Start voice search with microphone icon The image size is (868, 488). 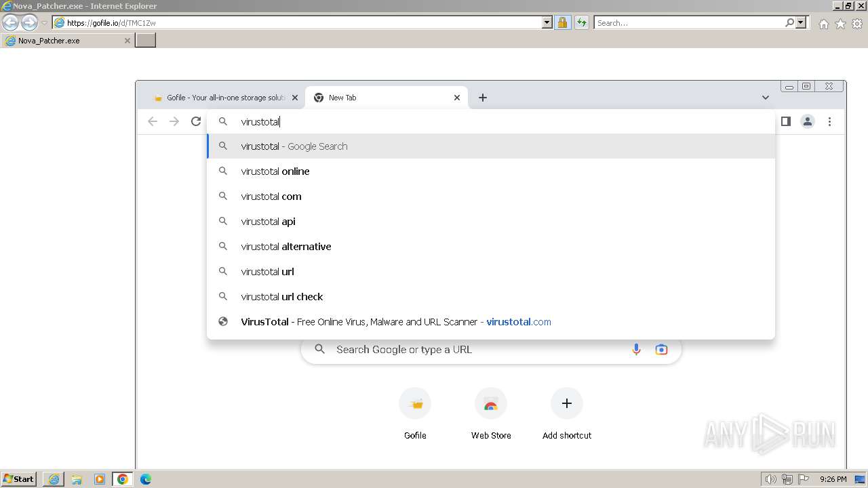[636, 350]
